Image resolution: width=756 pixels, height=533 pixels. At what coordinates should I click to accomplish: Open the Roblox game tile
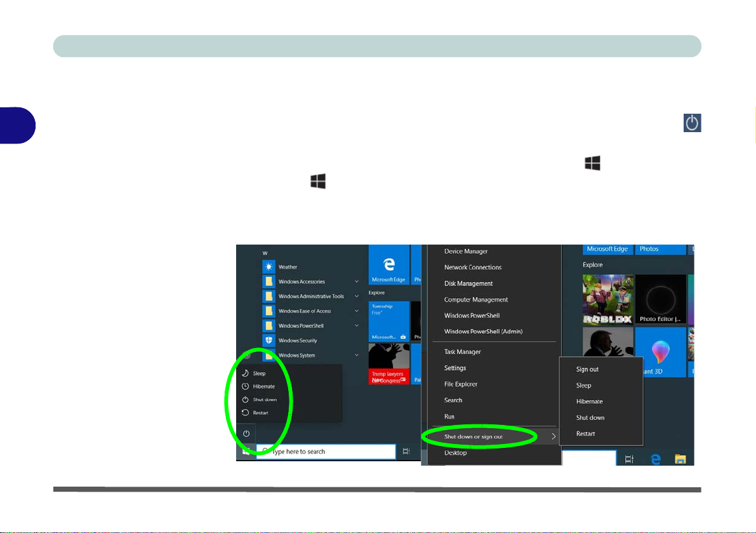(x=608, y=300)
